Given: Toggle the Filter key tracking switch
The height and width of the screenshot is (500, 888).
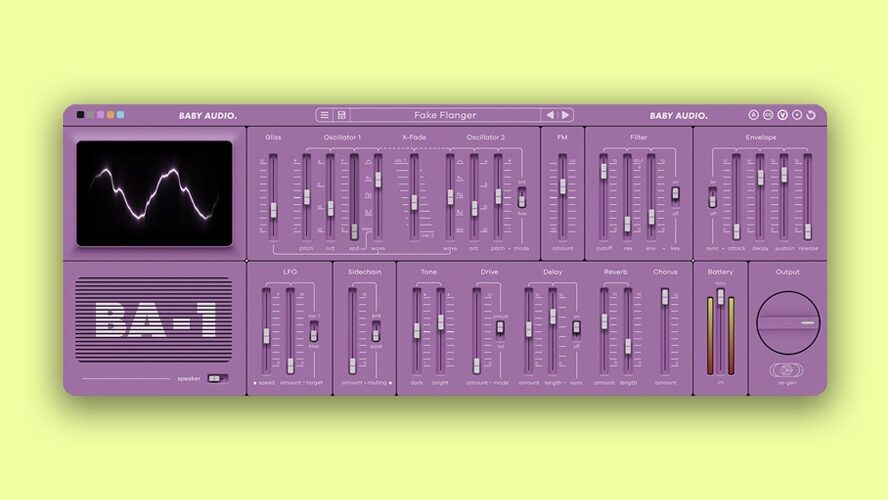Looking at the screenshot, I should (675, 193).
